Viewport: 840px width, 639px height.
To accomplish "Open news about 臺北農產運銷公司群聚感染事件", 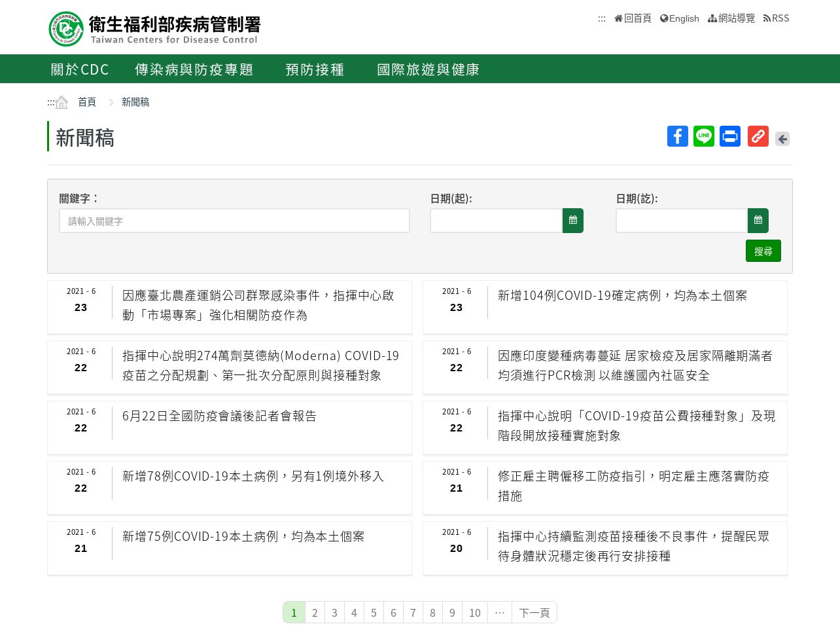I will point(258,305).
